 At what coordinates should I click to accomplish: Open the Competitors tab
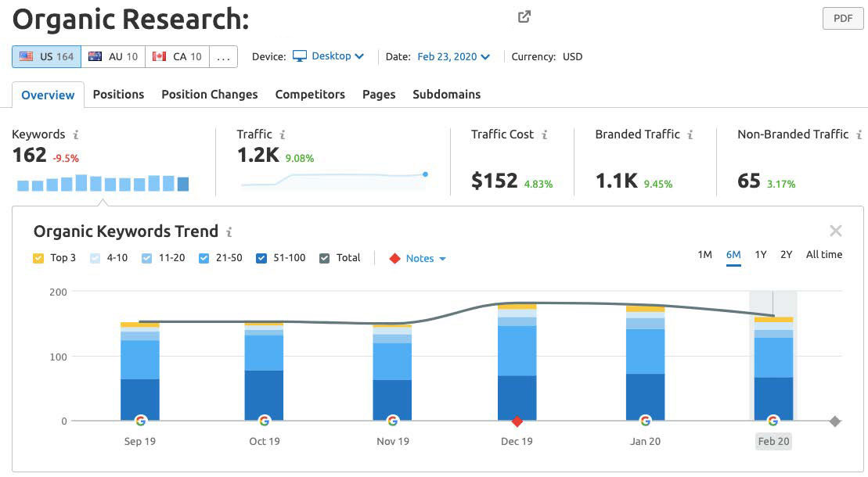tap(310, 95)
